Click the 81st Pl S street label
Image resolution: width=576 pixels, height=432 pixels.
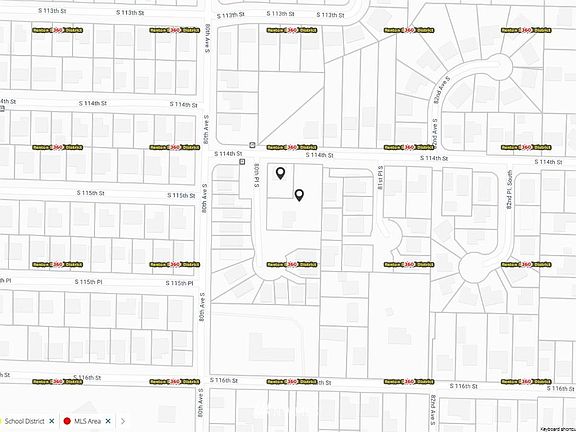[380, 178]
